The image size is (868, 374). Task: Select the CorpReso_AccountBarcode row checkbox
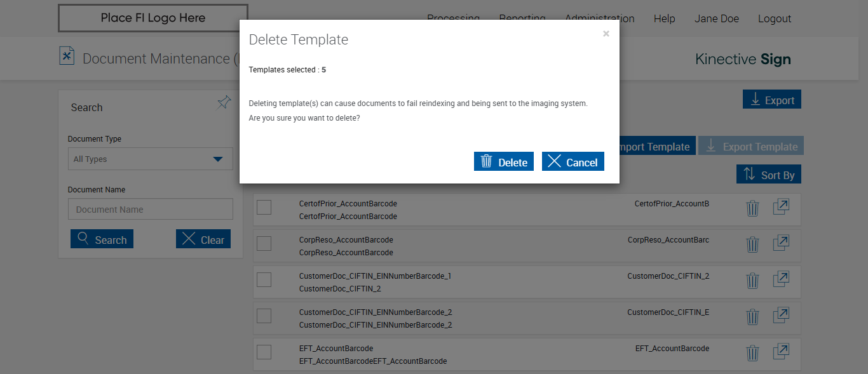point(264,243)
